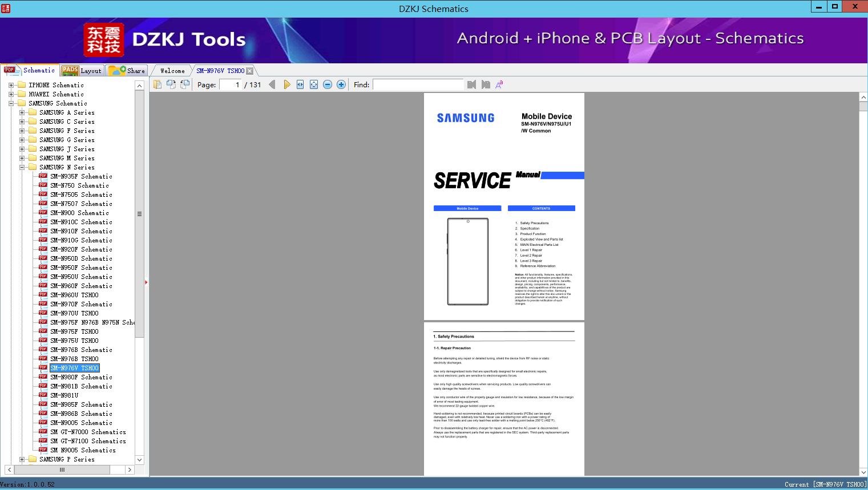
Task: Collapse the SAMSUNG Schematic node
Action: click(x=11, y=103)
